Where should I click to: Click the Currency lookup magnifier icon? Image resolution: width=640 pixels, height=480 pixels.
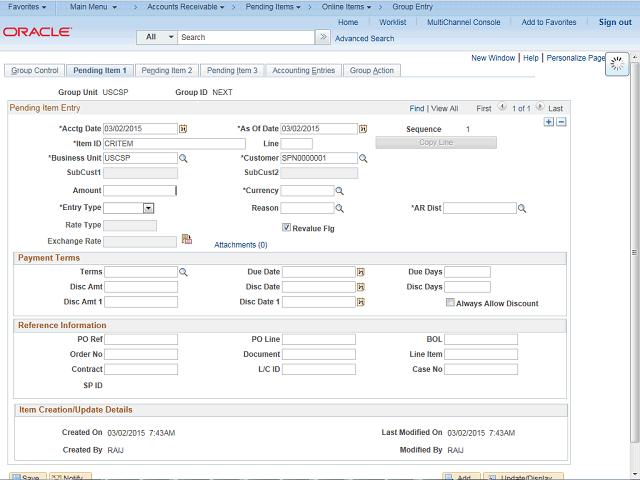tap(339, 190)
